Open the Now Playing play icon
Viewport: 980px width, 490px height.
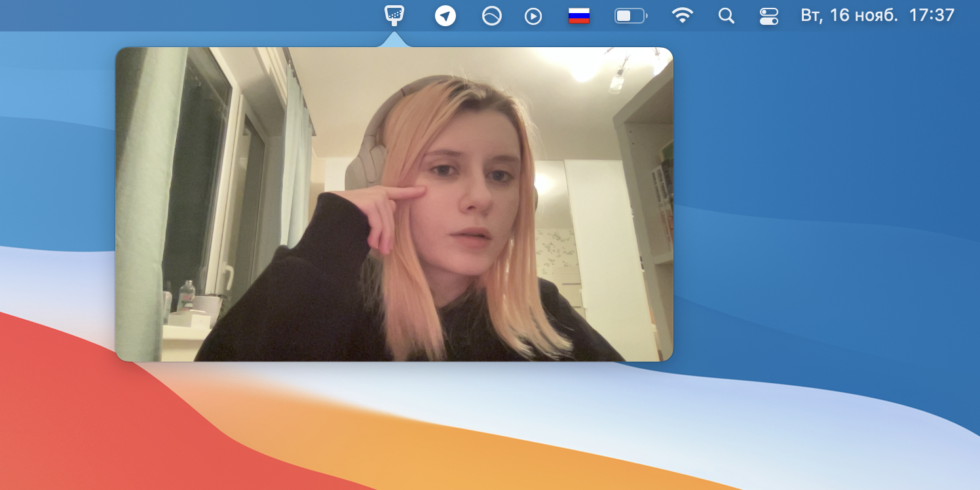[x=533, y=16]
